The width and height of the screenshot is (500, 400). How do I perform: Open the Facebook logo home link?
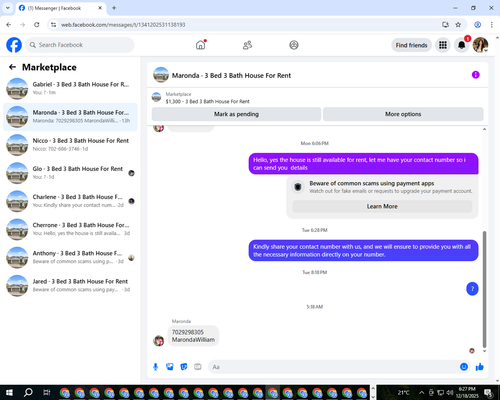[x=14, y=45]
